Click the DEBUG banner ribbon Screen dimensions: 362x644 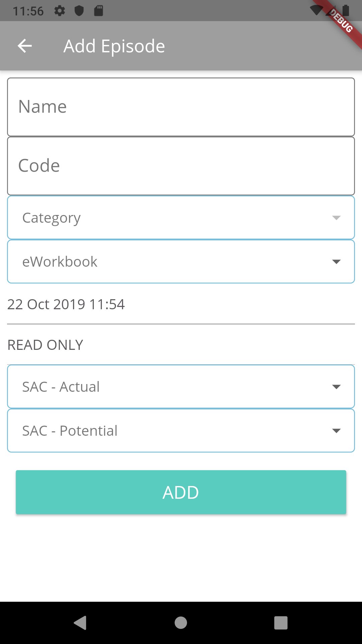click(341, 21)
